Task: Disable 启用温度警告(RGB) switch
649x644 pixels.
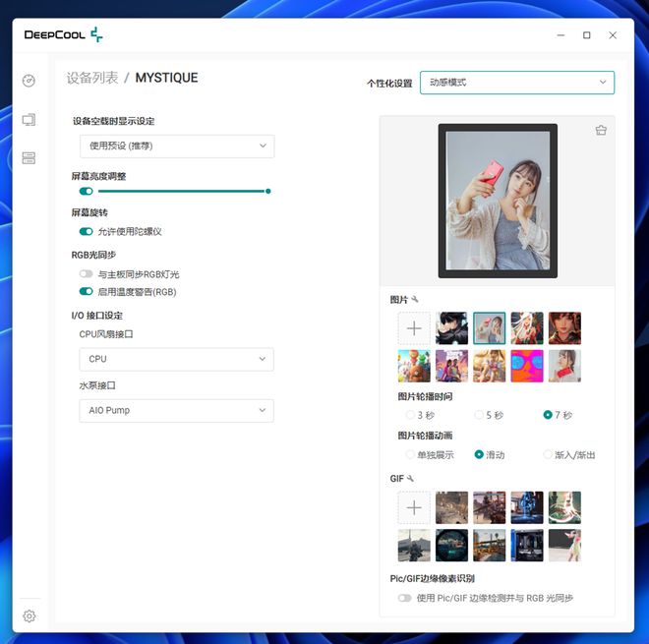Action: click(87, 291)
